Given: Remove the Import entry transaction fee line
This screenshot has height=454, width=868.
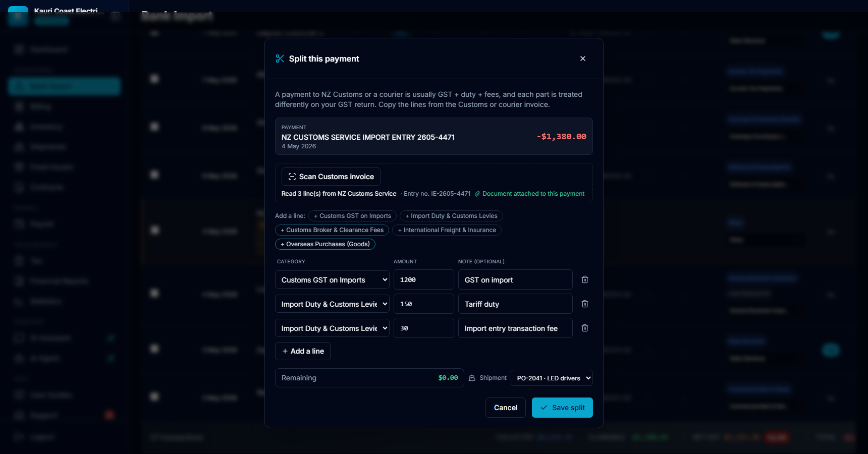Looking at the screenshot, I should point(585,328).
